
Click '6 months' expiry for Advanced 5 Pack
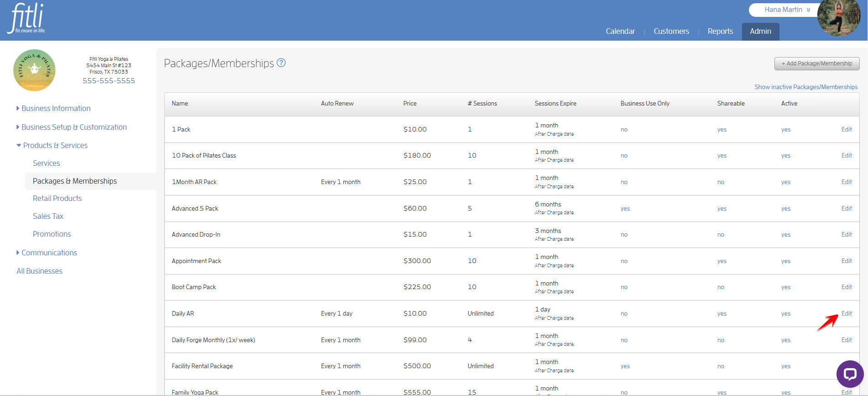pos(548,204)
